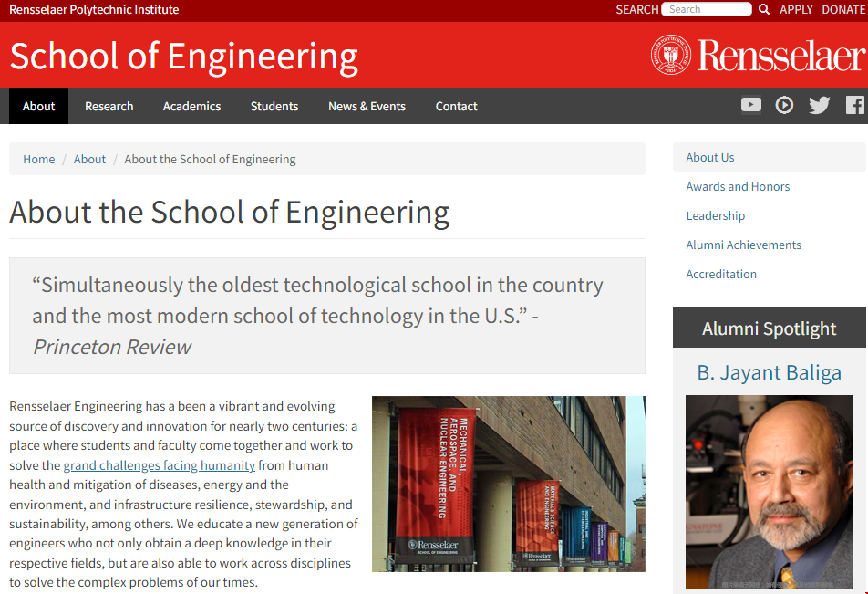Open the Facebook icon link
The image size is (868, 594).
(x=855, y=105)
